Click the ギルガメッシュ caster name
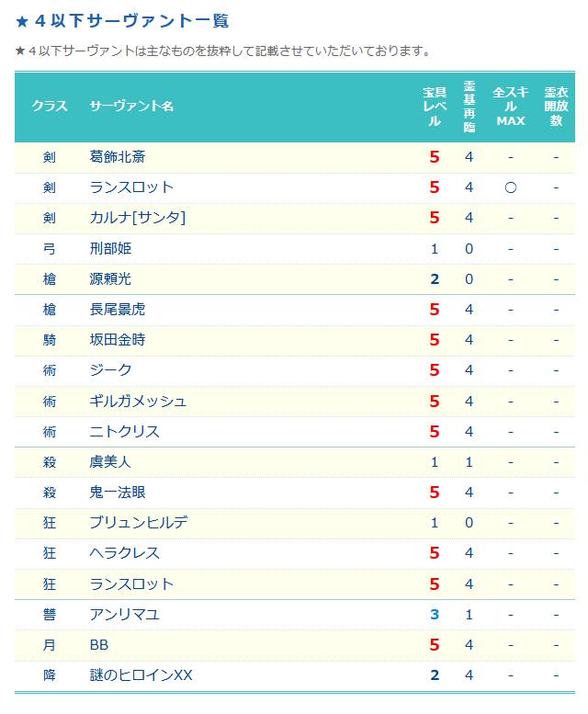Screen dimensions: 588x714 138,402
